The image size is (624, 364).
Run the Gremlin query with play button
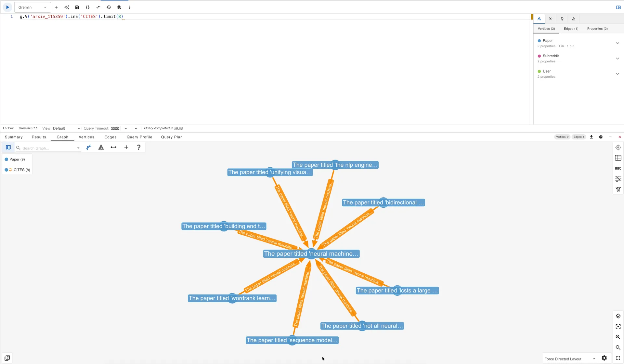(7, 7)
